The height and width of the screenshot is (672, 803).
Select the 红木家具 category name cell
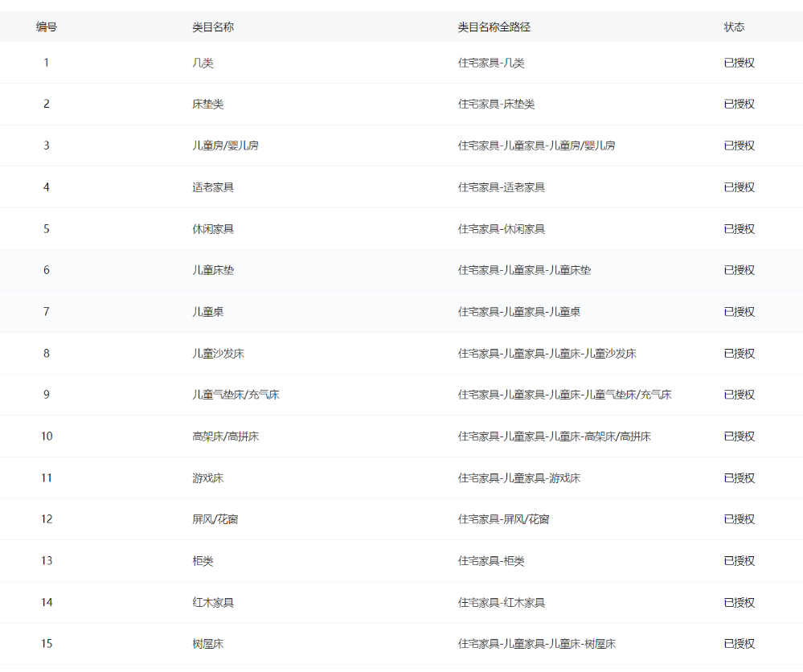coord(213,603)
